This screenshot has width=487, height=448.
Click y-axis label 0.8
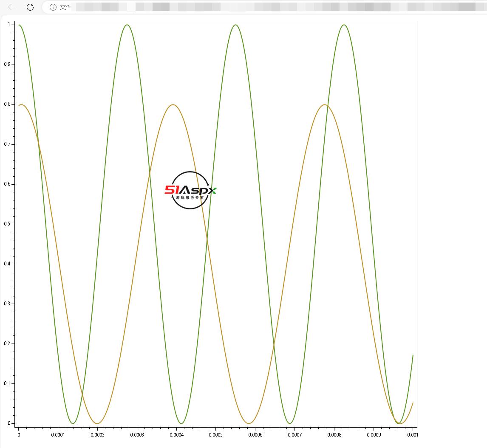coord(7,104)
